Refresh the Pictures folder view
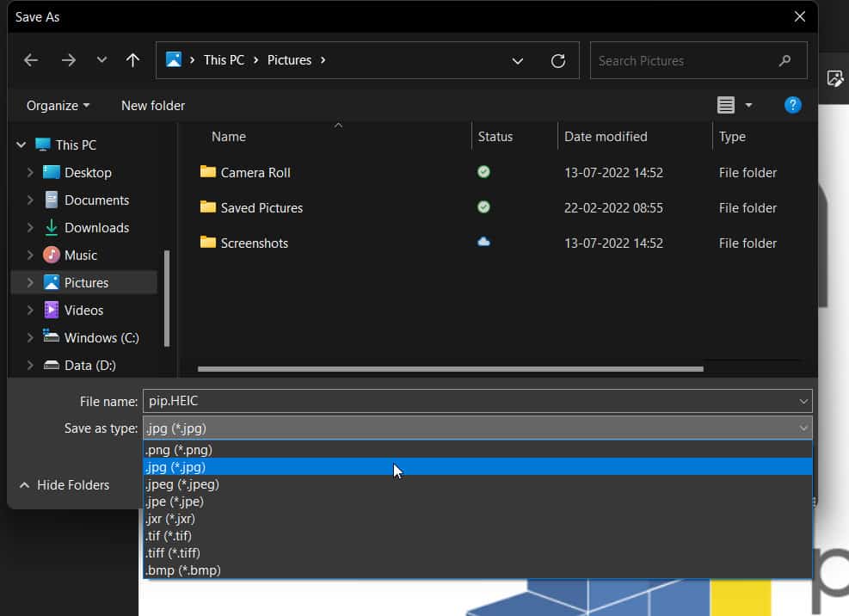The height and width of the screenshot is (616, 849). pyautogui.click(x=558, y=61)
